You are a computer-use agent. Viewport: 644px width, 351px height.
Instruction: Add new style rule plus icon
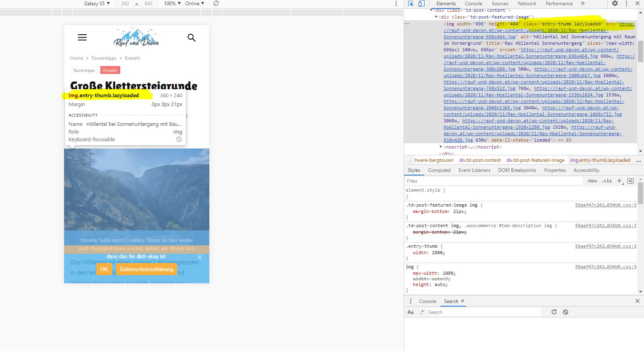point(620,181)
